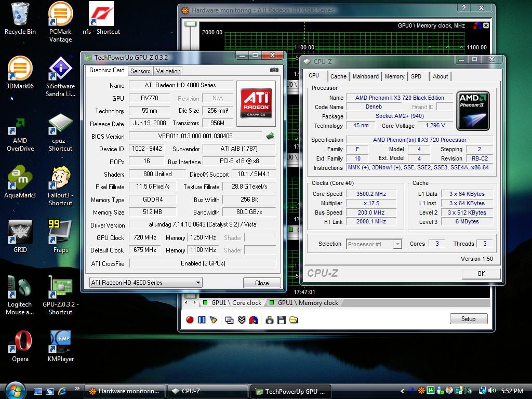
Task: Click the yellow folder open icon in monitoring toolbar
Action: point(294,320)
